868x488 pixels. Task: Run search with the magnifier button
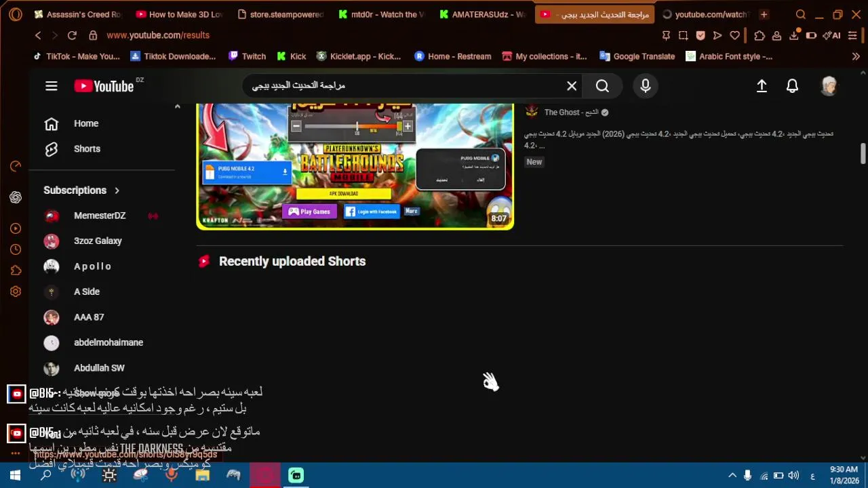pos(602,86)
